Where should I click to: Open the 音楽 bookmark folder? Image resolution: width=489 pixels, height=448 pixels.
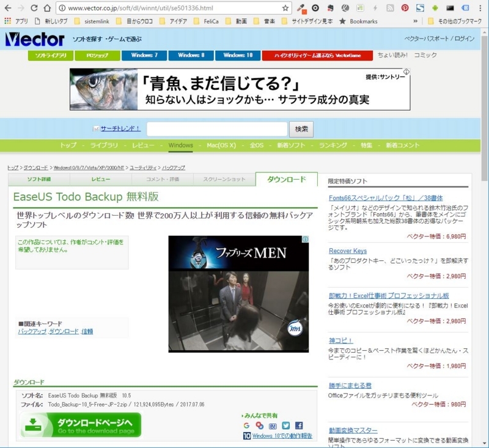pos(264,21)
